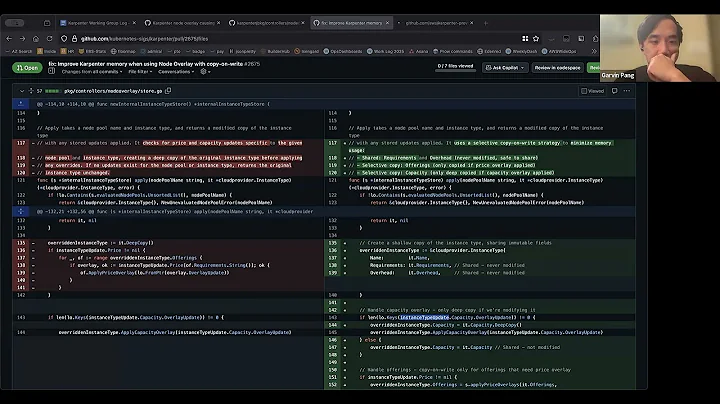Expand hidden lines between 123 and 132
This screenshot has height=404, width=720.
[21, 212]
